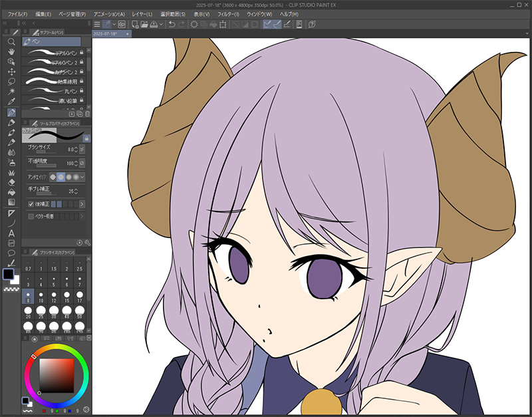Toggle Snap to Grid in command bar
Screen dimensions: 532x417
[287, 25]
